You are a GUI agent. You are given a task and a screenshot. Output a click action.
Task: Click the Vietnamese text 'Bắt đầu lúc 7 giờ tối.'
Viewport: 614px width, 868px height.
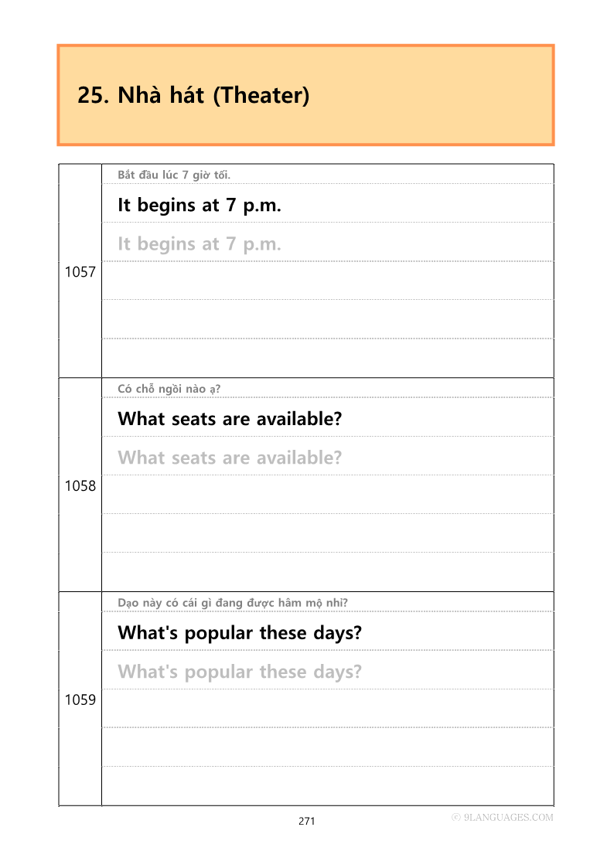coord(174,175)
